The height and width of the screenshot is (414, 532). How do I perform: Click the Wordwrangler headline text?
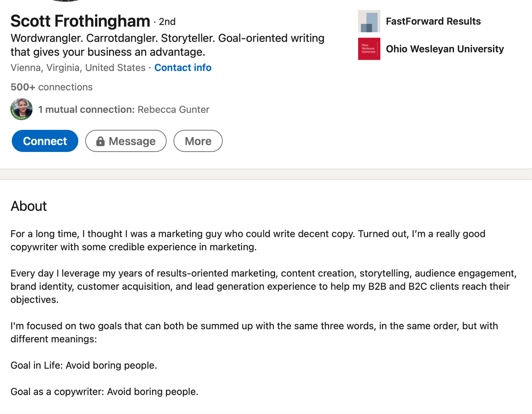(168, 45)
